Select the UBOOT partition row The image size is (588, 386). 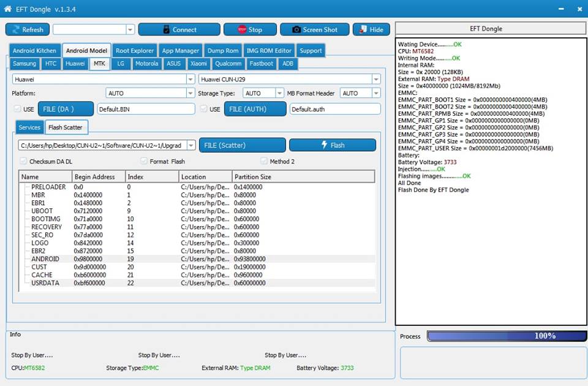pyautogui.click(x=197, y=211)
